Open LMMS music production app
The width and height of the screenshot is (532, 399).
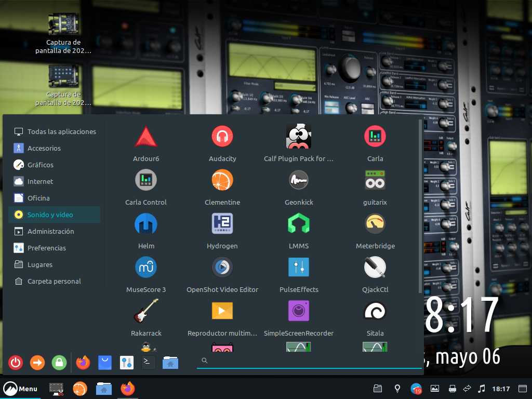[299, 224]
